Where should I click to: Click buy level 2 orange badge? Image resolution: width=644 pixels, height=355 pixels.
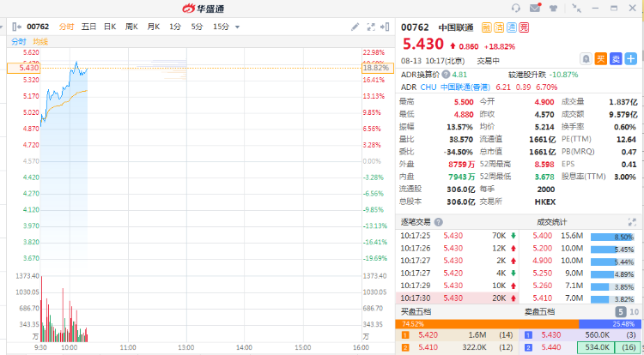click(x=405, y=347)
